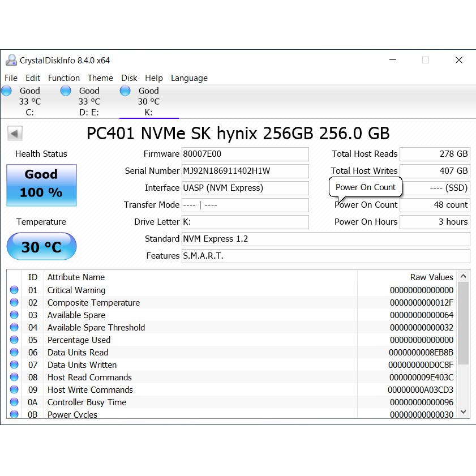Click the Power On Count tooltip bubble
This screenshot has height=476, width=476.
365,187
